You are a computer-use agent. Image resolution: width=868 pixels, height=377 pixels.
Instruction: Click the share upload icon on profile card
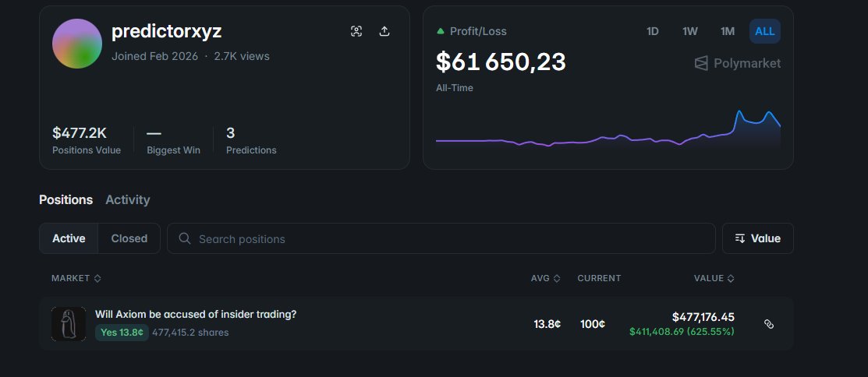coord(384,31)
